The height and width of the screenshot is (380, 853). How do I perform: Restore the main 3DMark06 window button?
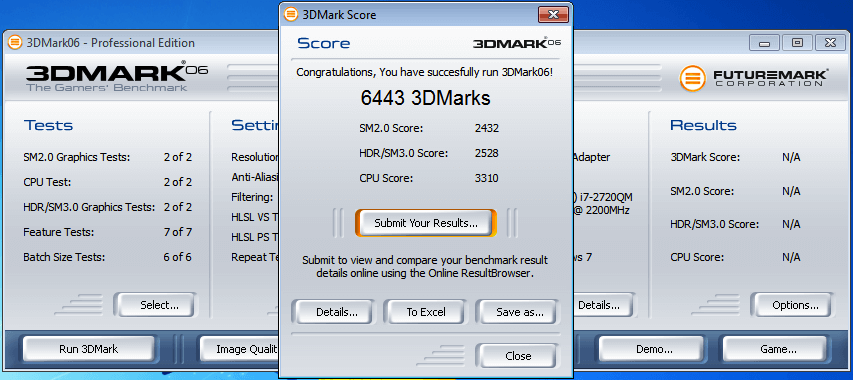point(797,42)
